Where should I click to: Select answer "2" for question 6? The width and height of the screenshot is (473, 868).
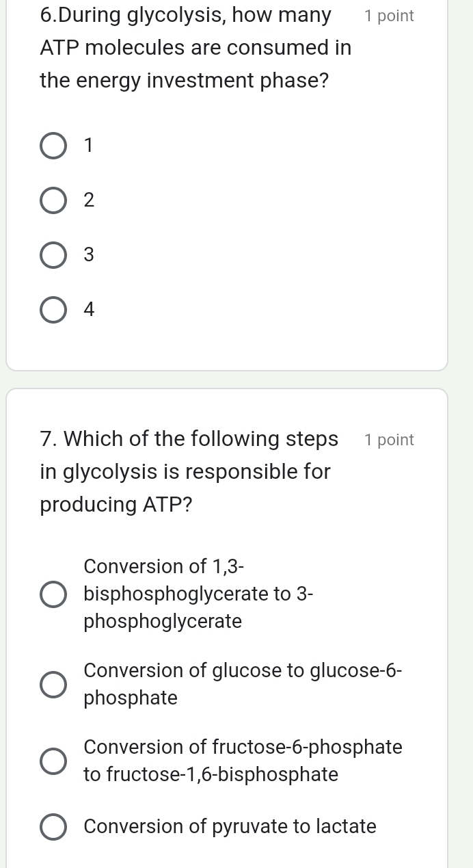click(x=53, y=200)
